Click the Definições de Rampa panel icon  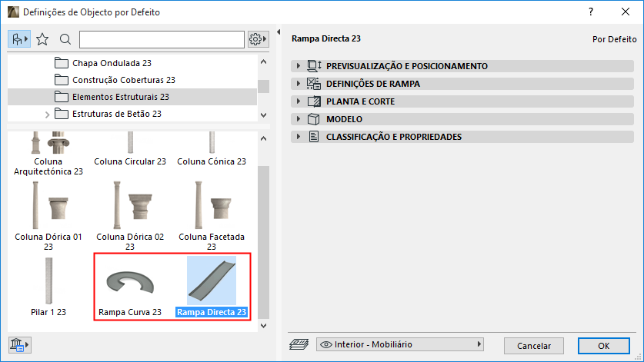tap(313, 84)
